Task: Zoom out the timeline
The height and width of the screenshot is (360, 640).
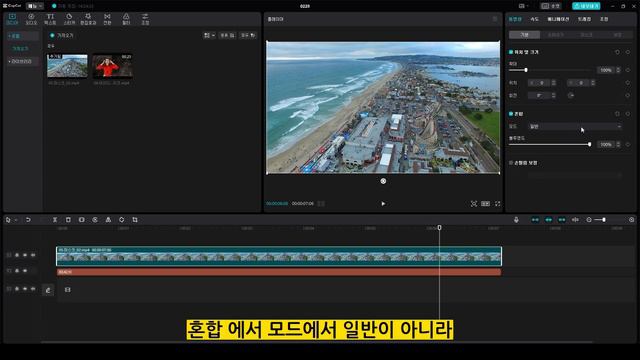Action: (x=589, y=220)
